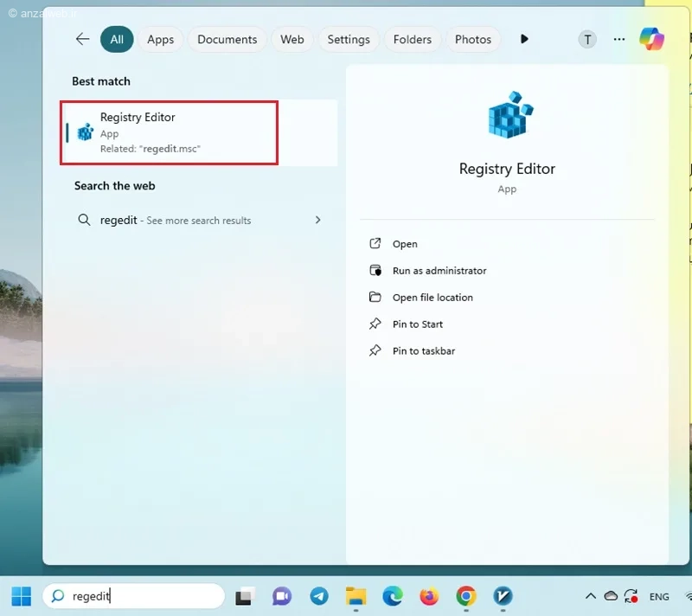Click the Windows Start button

pos(21,596)
